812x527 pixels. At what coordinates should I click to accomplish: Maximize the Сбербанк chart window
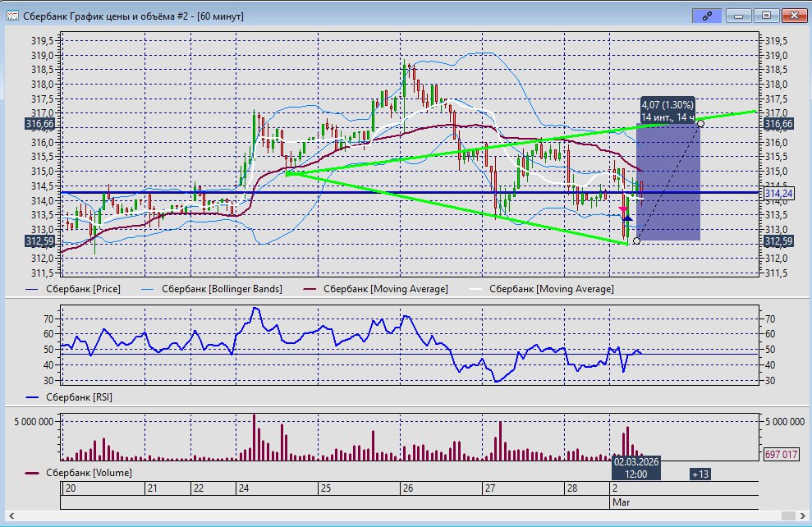[x=766, y=15]
